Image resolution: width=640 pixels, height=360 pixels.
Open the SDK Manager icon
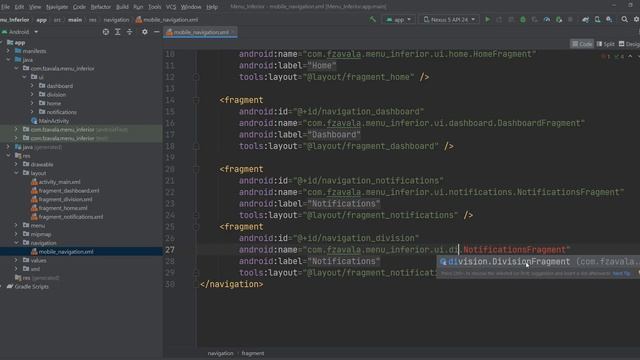[609, 20]
